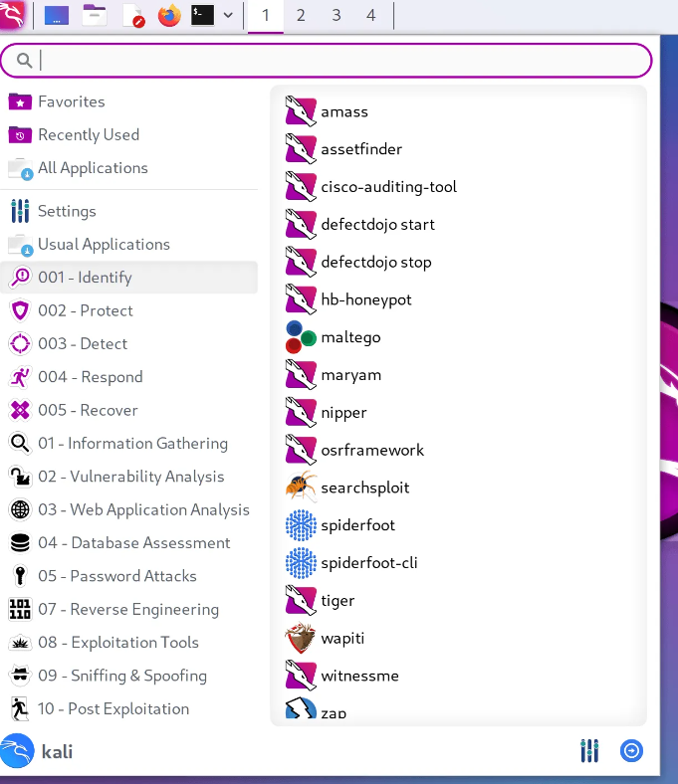Launch the file manager from panel
The width and height of the screenshot is (678, 784).
pyautogui.click(x=95, y=15)
